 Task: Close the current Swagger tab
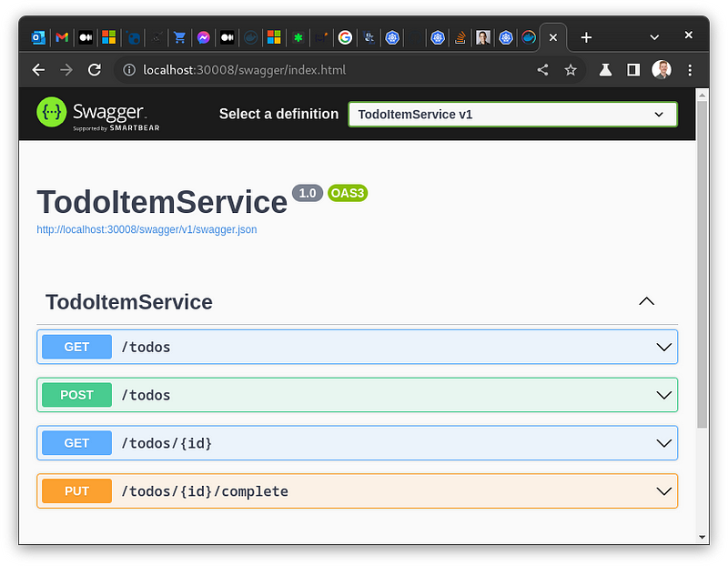coord(553,37)
